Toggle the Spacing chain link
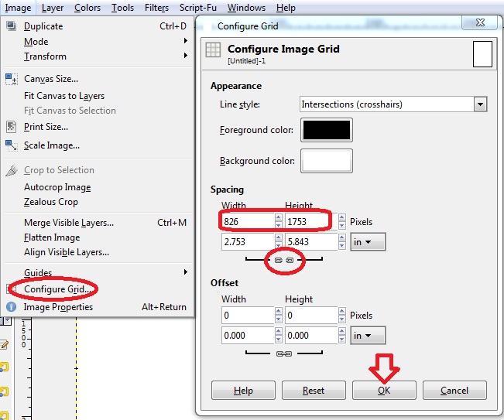The height and width of the screenshot is (420, 504). tap(284, 260)
